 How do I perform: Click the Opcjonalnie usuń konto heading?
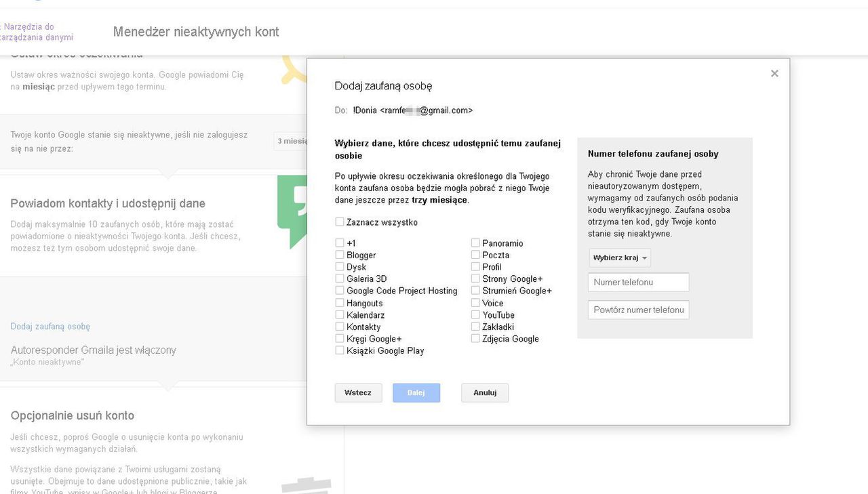point(73,415)
